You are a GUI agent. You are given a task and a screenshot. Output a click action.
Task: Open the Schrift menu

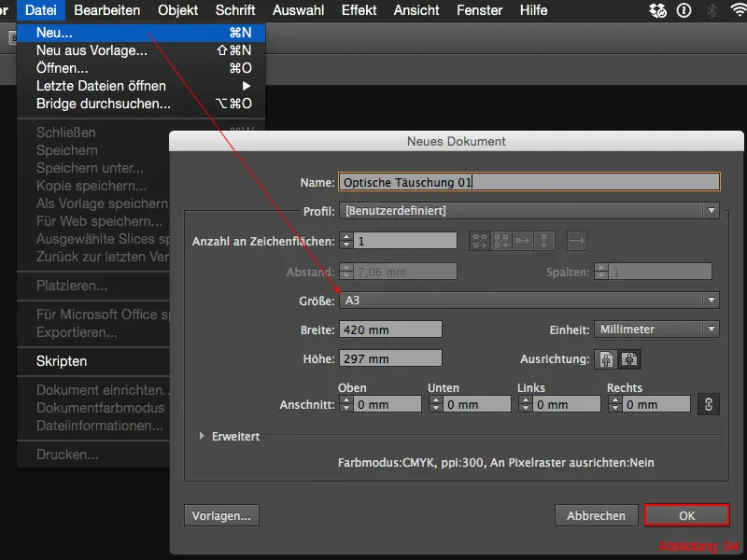tap(235, 10)
